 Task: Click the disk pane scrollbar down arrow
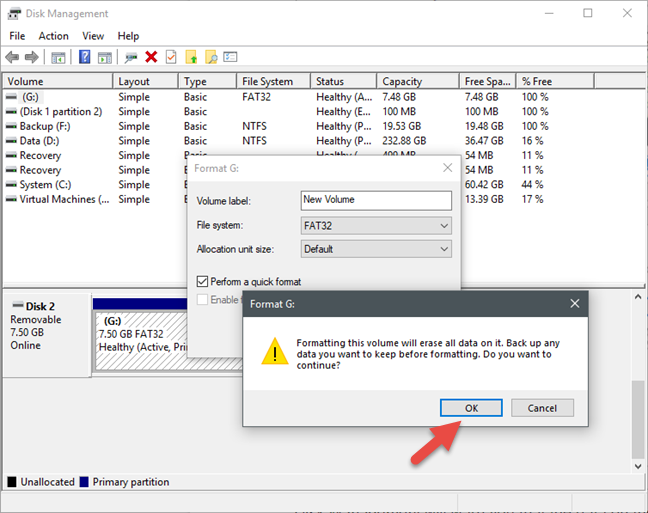coord(638,466)
